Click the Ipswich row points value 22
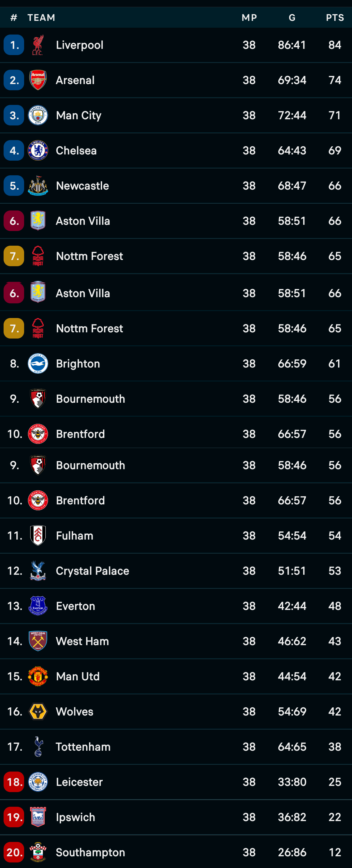Viewport: 352px width, 868px height. coord(335,817)
